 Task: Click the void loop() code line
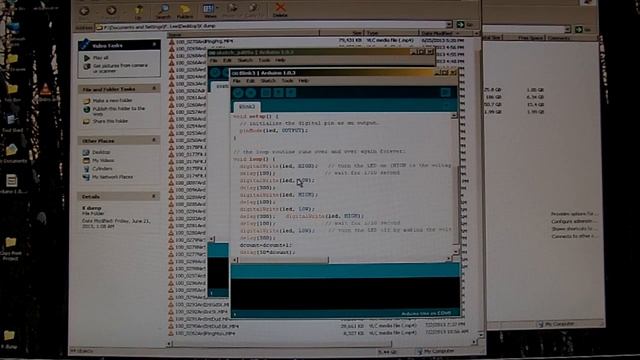[x=254, y=159]
